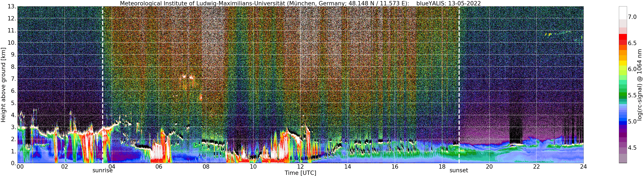
Task: Click the '2.' height axis tick label
Action: pos(14,139)
